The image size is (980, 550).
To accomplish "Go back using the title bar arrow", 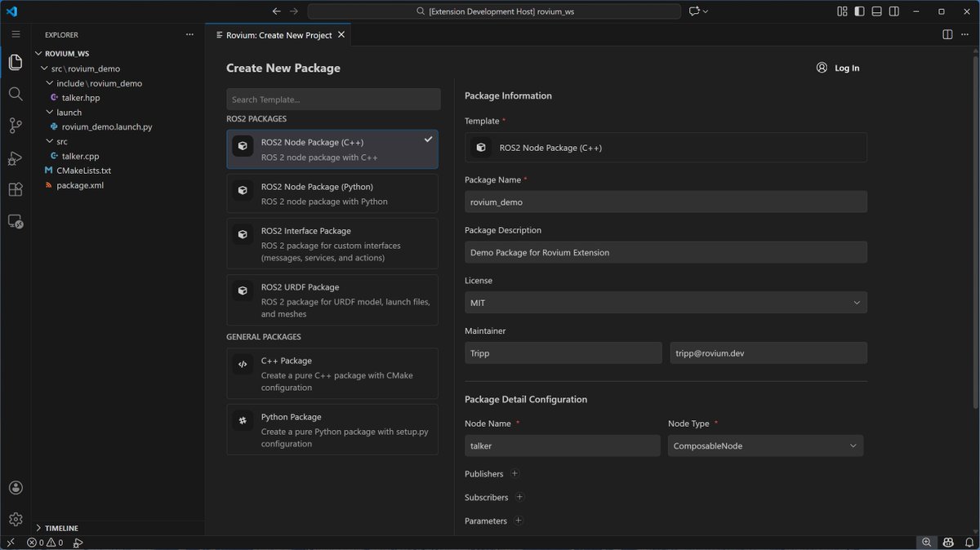I will click(x=276, y=11).
